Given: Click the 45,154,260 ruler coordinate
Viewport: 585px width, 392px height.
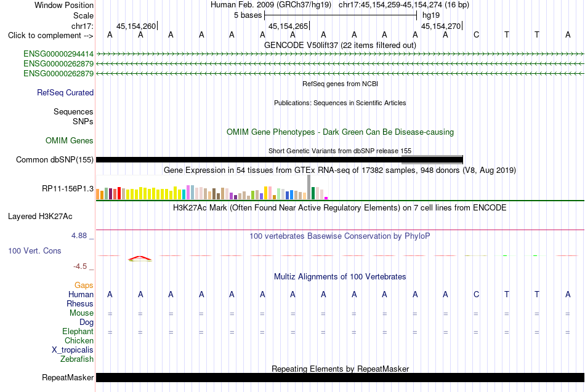Looking at the screenshot, I should (136, 26).
